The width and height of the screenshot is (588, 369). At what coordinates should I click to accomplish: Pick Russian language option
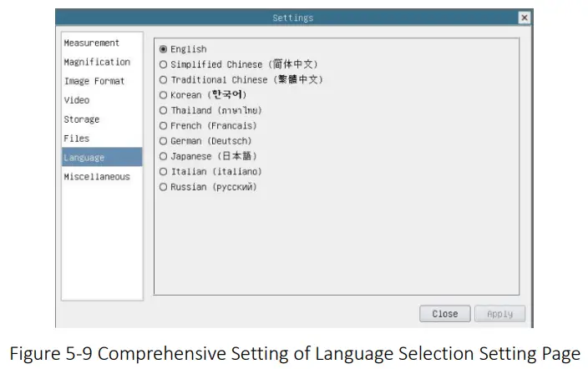tap(164, 187)
